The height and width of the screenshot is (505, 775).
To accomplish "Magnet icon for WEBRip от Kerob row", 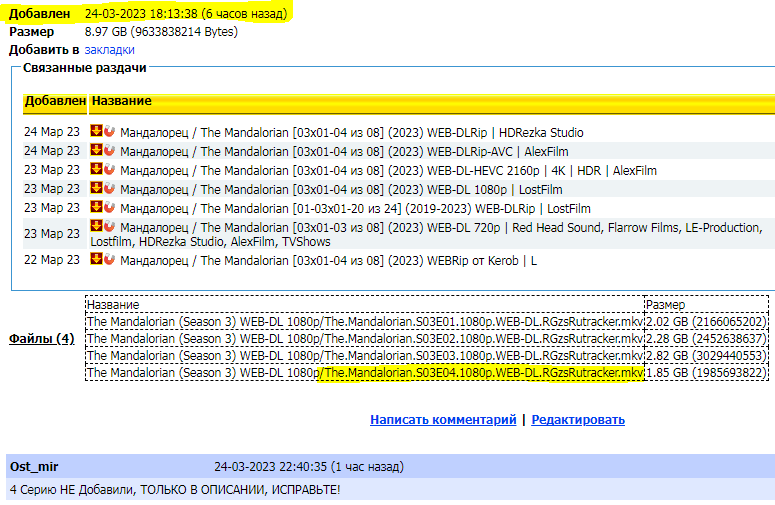I will [x=109, y=258].
